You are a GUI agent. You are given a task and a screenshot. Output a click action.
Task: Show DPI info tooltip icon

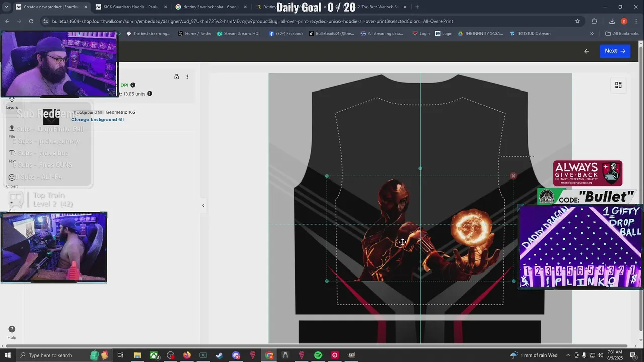pos(133,85)
